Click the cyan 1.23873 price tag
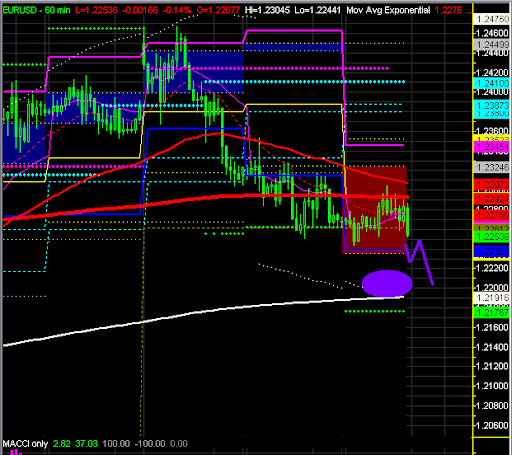Screen dimensions: 512x455 [x=492, y=106]
